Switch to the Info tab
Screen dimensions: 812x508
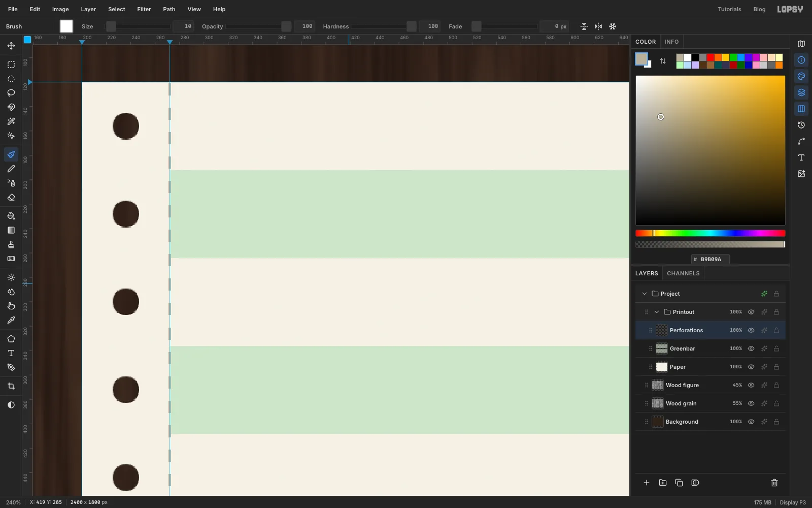(x=671, y=42)
